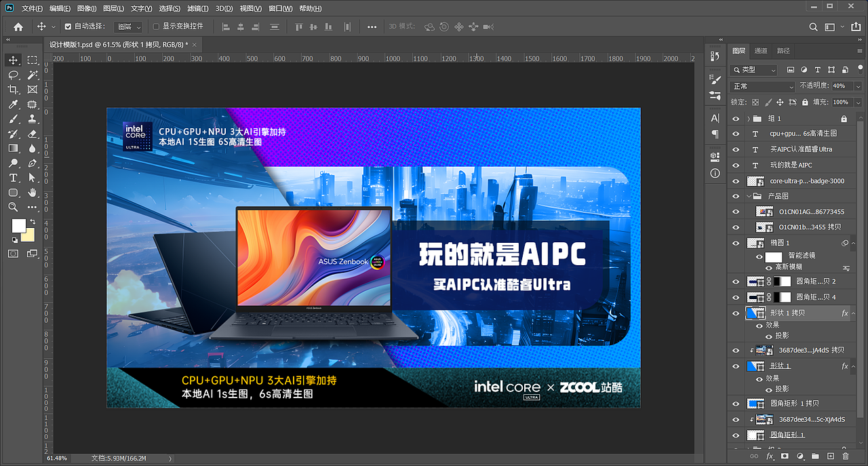Add layer mask from Layers panel bottom
868x466 pixels.
click(785, 457)
